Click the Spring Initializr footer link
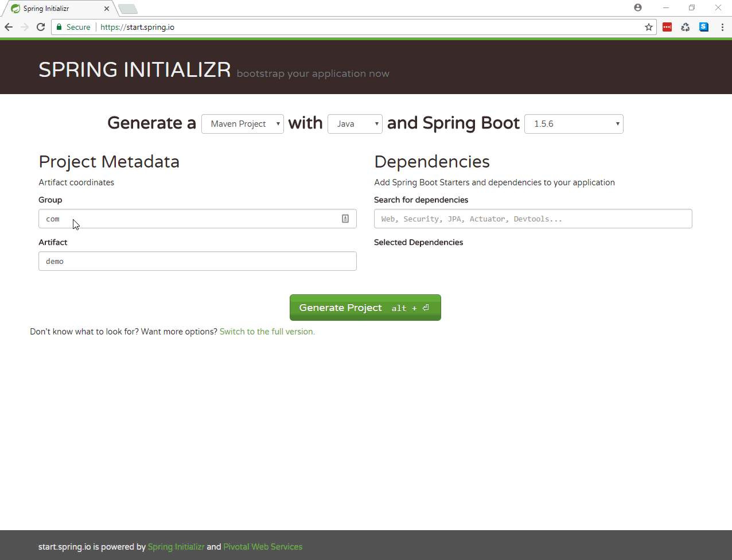Image resolution: width=732 pixels, height=560 pixels. [176, 546]
